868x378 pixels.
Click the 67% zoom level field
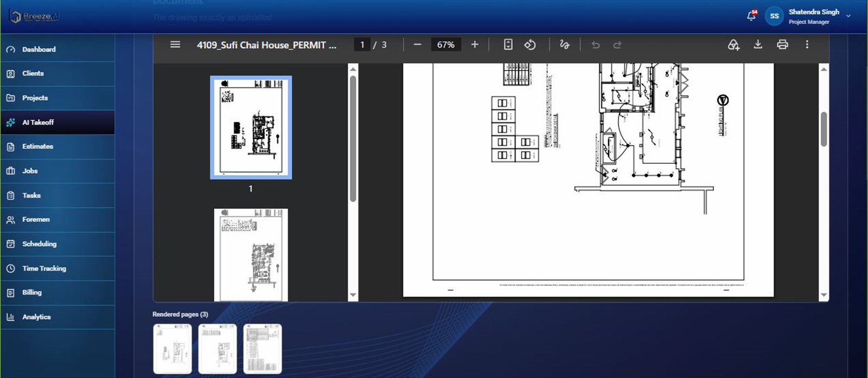click(x=445, y=44)
